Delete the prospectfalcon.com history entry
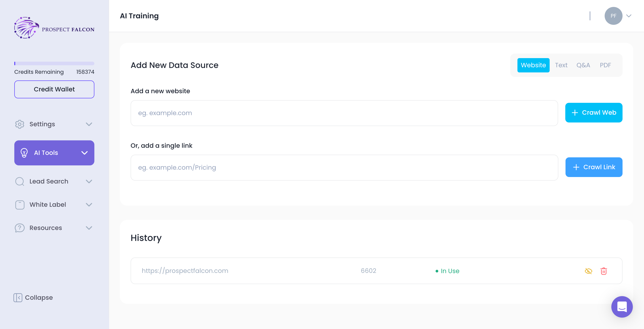The height and width of the screenshot is (329, 644). (604, 271)
